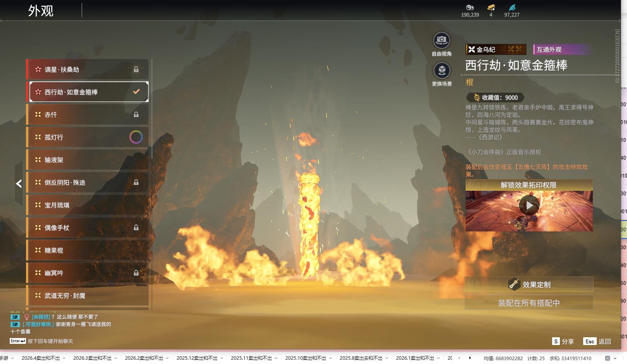Click the Esc 返回 button
Screen dimensions: 627x364
[x=597, y=342]
